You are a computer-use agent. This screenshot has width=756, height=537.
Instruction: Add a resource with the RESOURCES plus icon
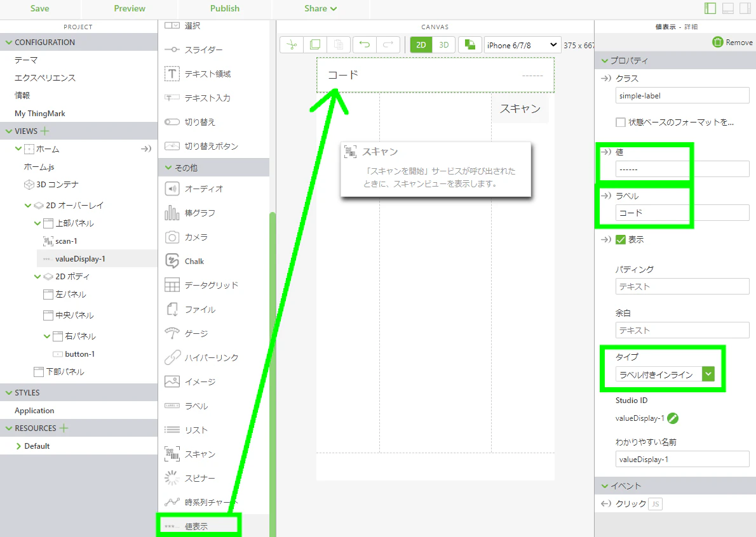(64, 428)
